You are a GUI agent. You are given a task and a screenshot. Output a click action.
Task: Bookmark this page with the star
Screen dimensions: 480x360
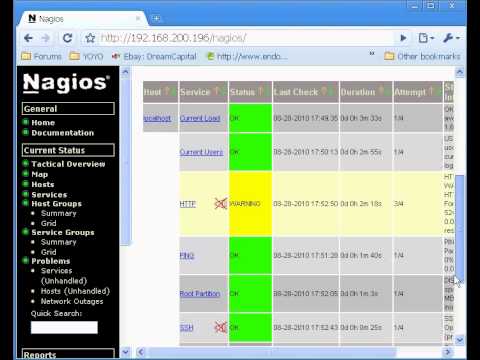(90, 38)
